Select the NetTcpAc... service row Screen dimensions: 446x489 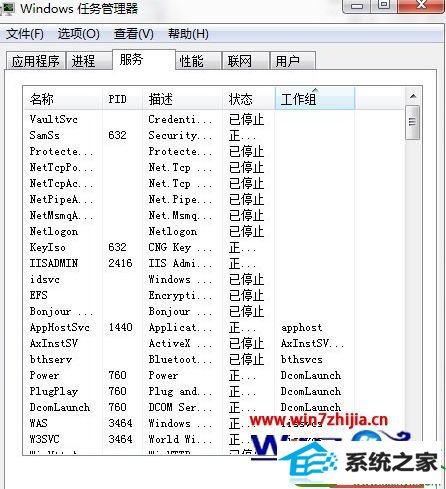(213, 183)
